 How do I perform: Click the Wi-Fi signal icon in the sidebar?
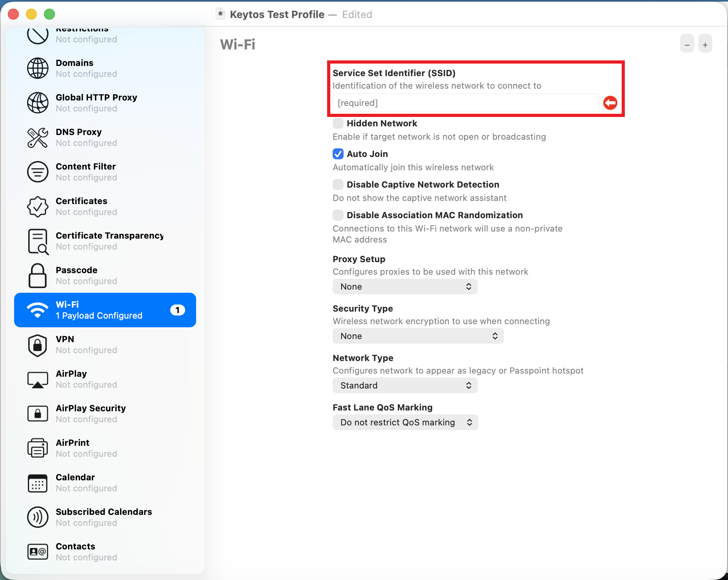tap(38, 310)
